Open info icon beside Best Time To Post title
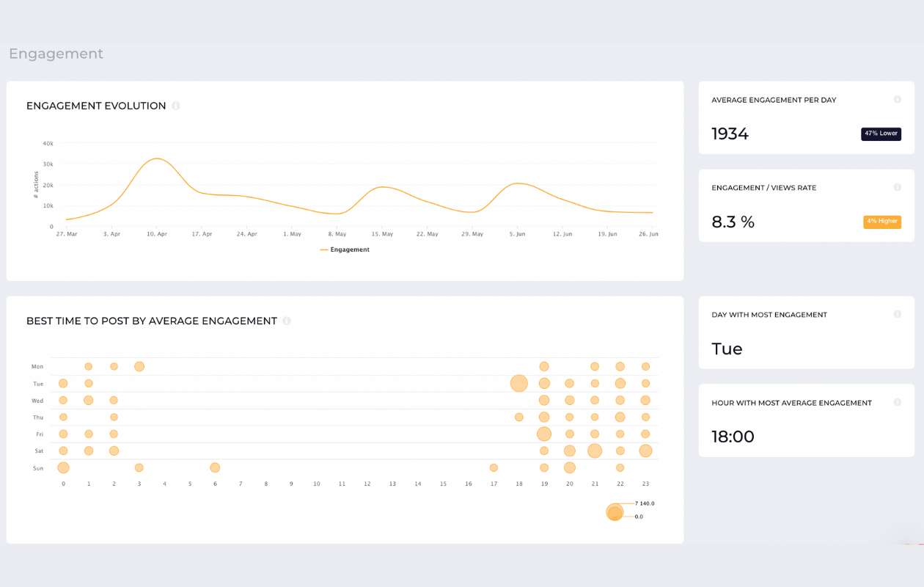The width and height of the screenshot is (924, 587). [x=287, y=321]
